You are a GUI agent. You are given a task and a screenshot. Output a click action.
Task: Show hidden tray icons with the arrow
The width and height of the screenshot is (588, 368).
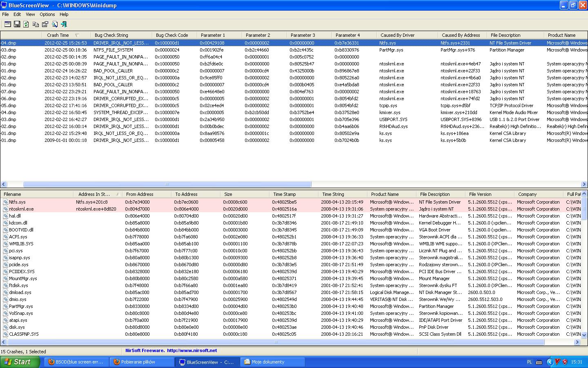(550, 362)
